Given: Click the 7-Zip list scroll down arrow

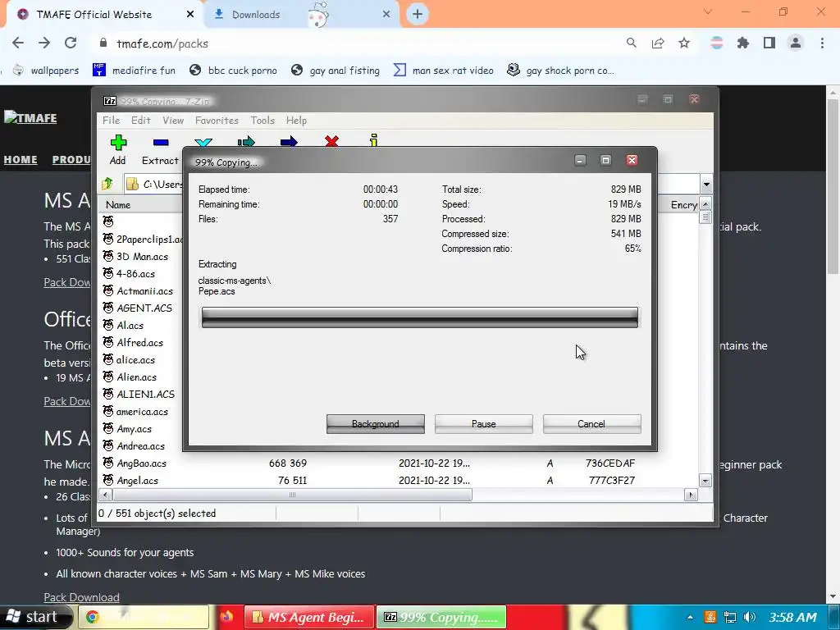Looking at the screenshot, I should point(705,481).
